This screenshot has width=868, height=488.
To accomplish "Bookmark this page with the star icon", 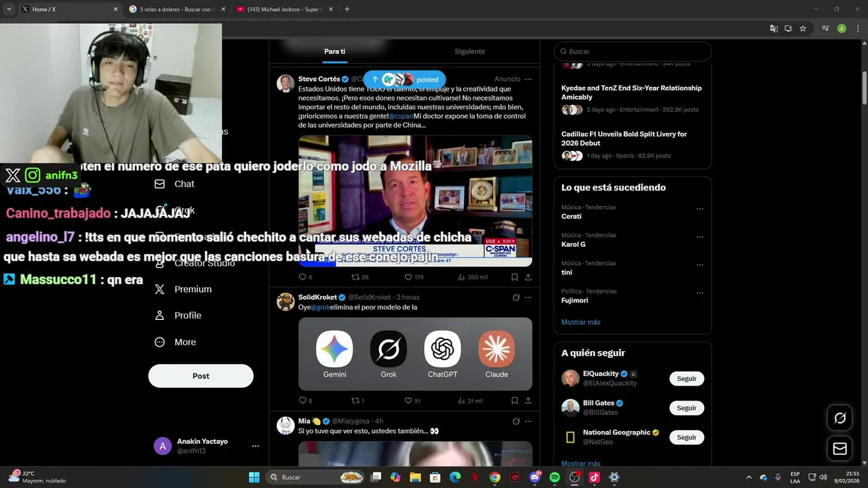I will (803, 28).
